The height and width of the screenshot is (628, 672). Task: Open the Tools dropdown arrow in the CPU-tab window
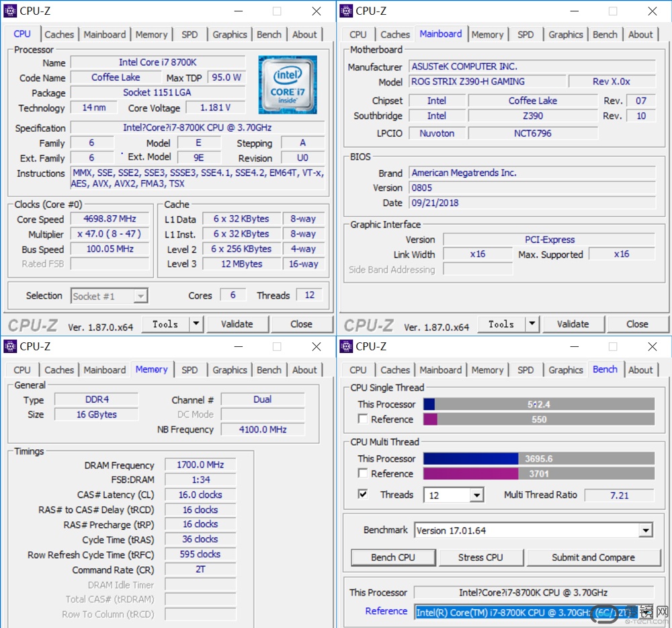[196, 323]
